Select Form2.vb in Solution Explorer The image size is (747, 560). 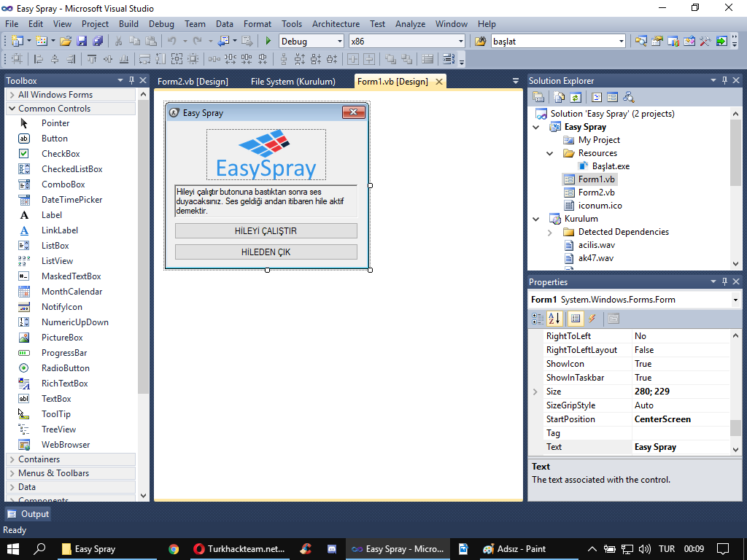point(596,192)
